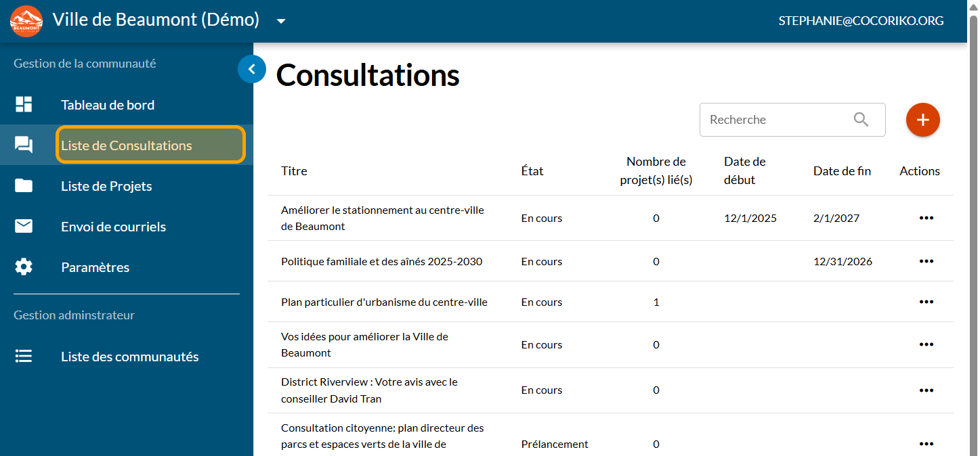Click the Paramètres gear icon
The image size is (980, 456).
24,267
